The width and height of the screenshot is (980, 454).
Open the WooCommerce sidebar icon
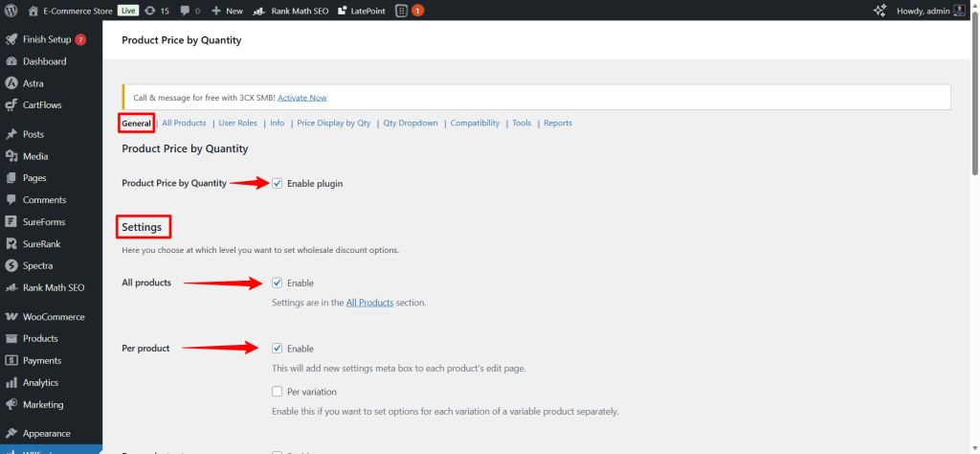tap(11, 317)
